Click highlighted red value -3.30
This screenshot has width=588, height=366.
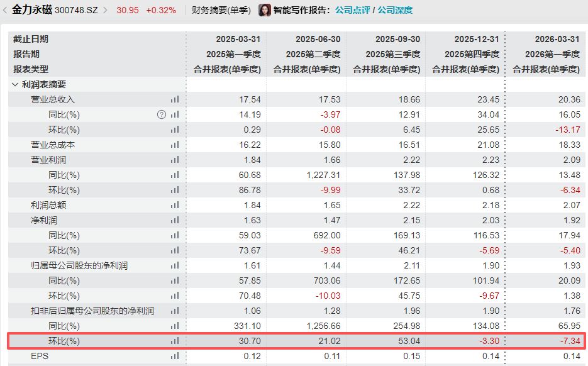pos(489,341)
